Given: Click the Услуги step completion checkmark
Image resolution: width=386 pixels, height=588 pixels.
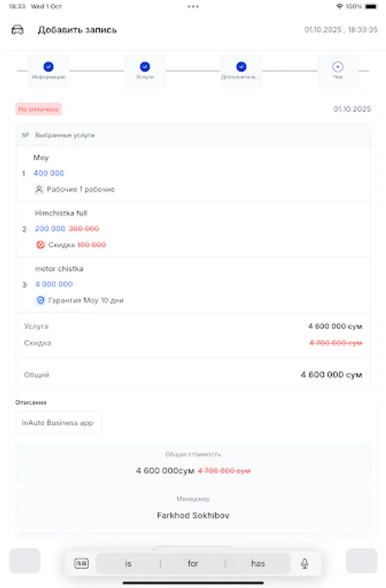Looking at the screenshot, I should click(145, 65).
